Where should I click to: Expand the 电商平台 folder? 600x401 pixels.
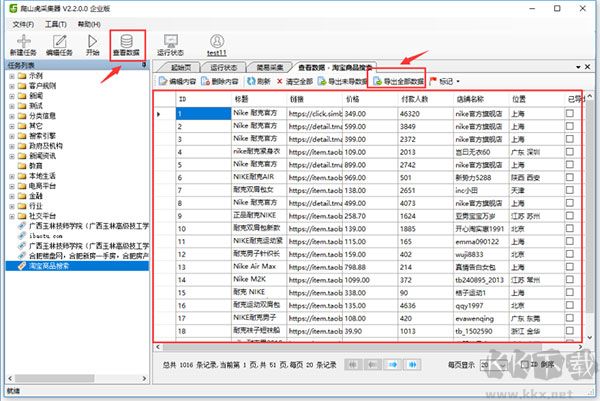(x=12, y=186)
